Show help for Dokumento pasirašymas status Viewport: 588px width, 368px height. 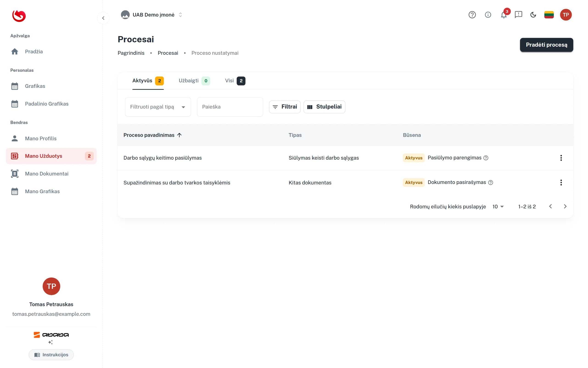[490, 183]
